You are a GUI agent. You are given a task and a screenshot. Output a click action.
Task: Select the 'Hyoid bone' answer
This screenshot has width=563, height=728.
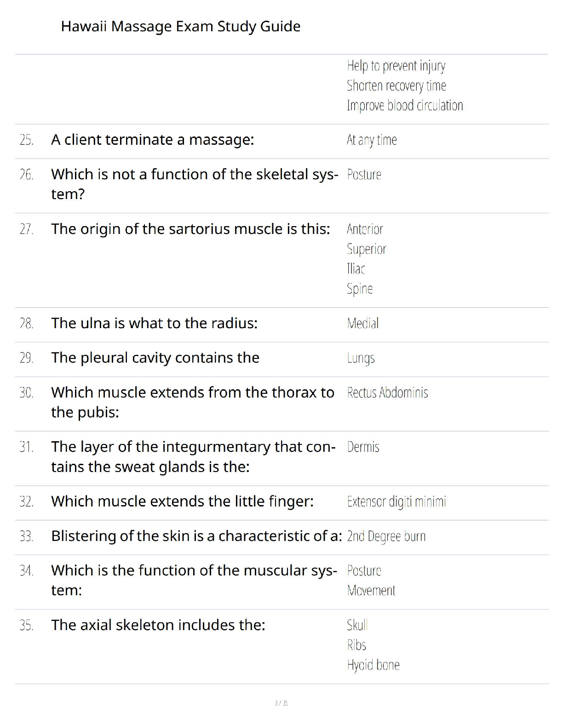[373, 665]
